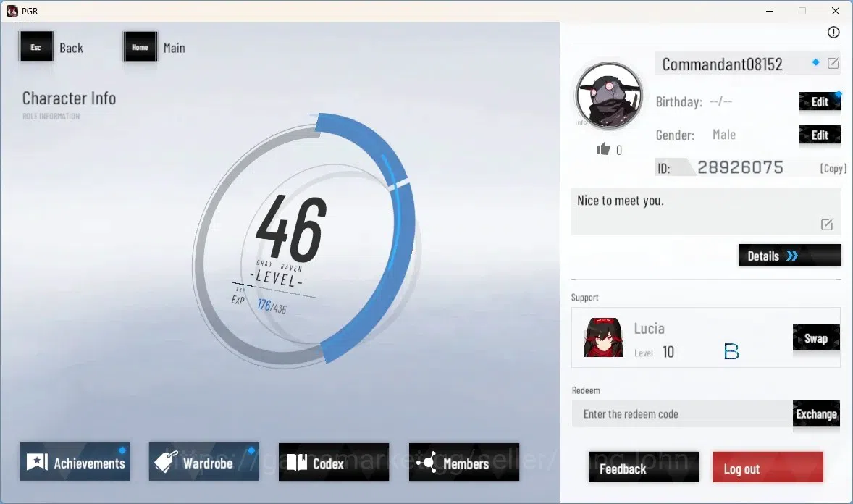Open the Wardrobe section
This screenshot has width=853, height=504.
tap(204, 462)
